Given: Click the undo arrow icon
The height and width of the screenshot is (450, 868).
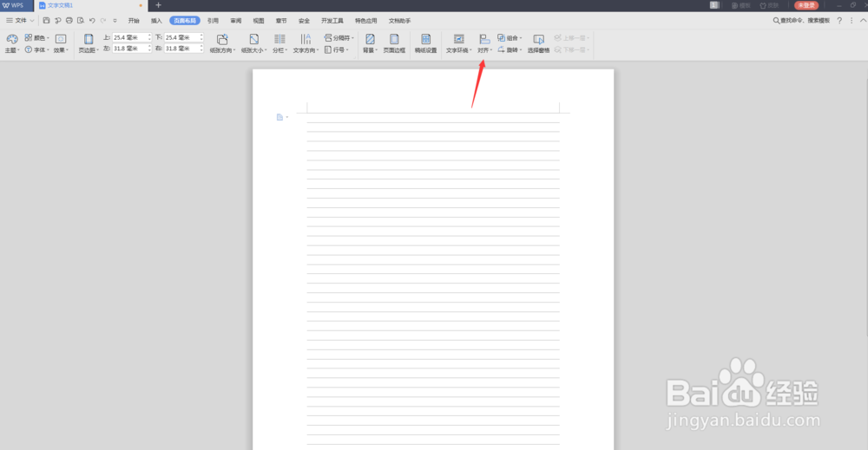Looking at the screenshot, I should coord(93,21).
